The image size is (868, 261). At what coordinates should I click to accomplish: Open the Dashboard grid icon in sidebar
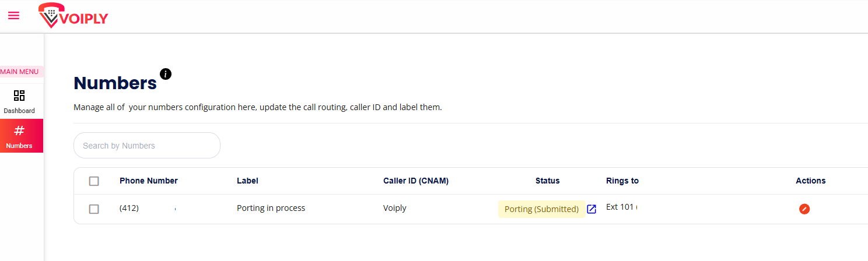click(x=19, y=96)
